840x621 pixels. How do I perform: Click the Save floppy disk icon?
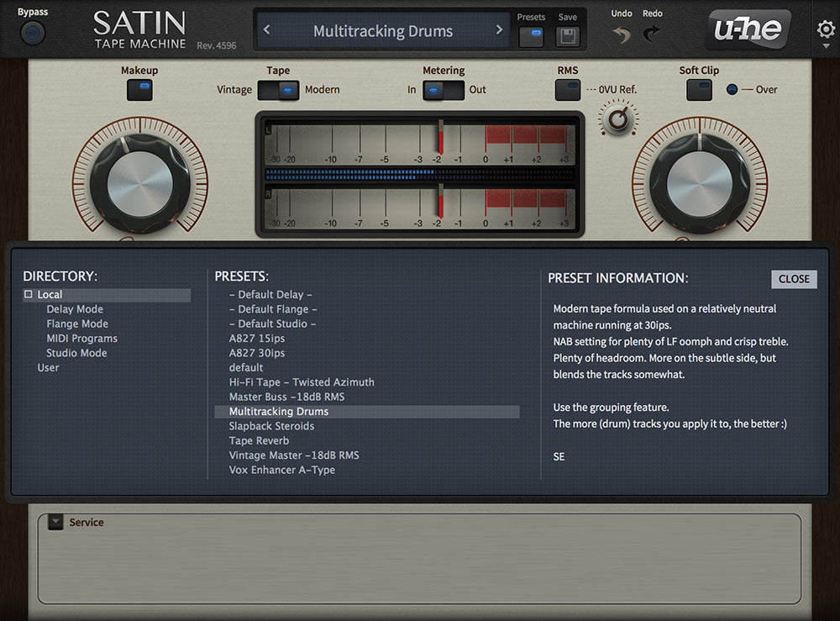[x=568, y=37]
